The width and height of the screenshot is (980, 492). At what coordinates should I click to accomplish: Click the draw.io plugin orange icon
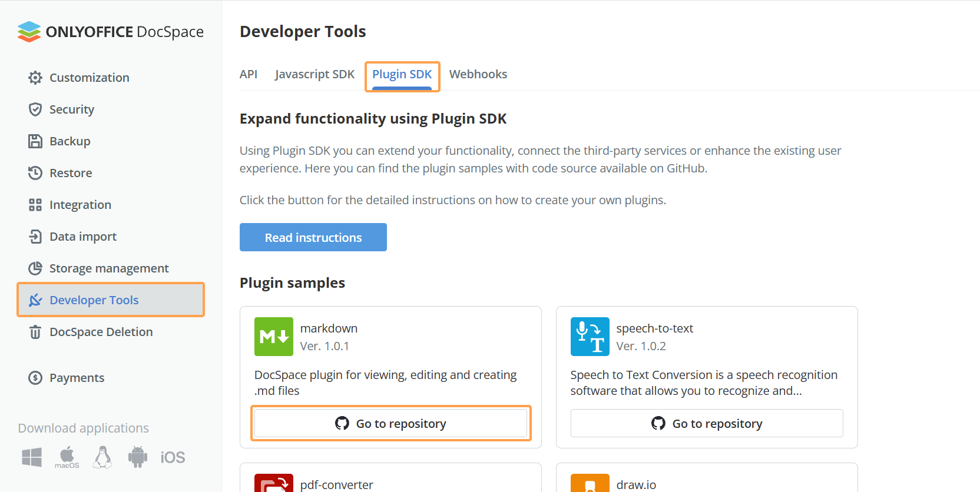590,483
